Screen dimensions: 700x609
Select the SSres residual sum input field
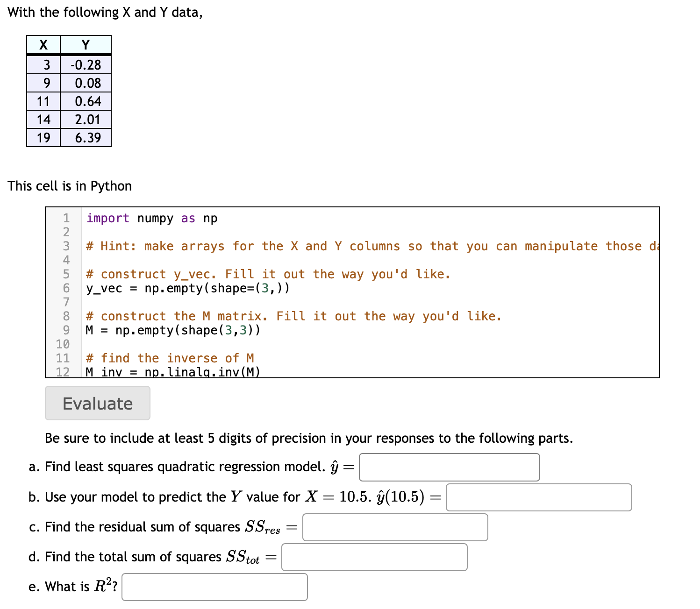click(395, 527)
